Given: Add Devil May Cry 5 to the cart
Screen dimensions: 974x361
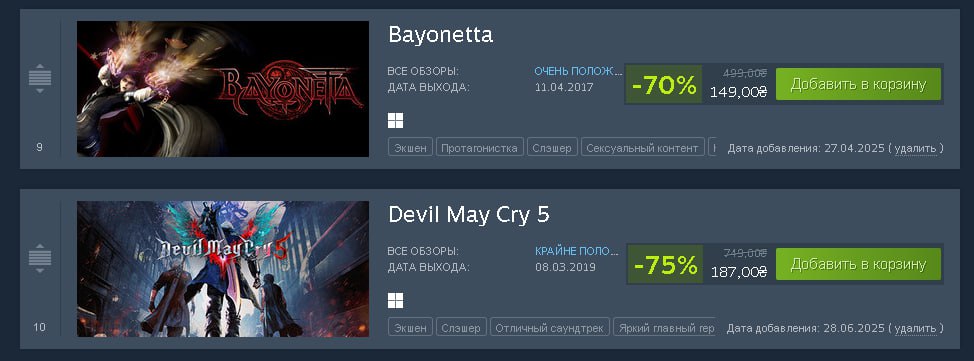Looking at the screenshot, I should pos(858,264).
